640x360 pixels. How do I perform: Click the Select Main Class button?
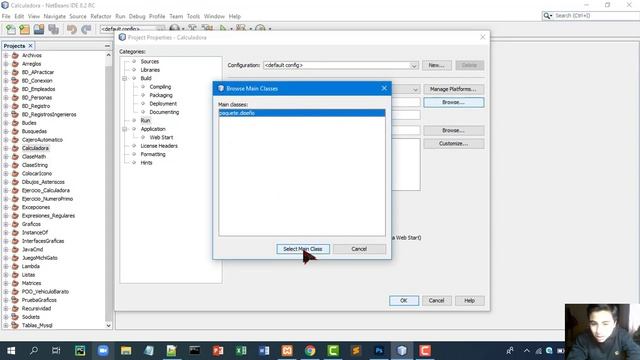coord(303,249)
